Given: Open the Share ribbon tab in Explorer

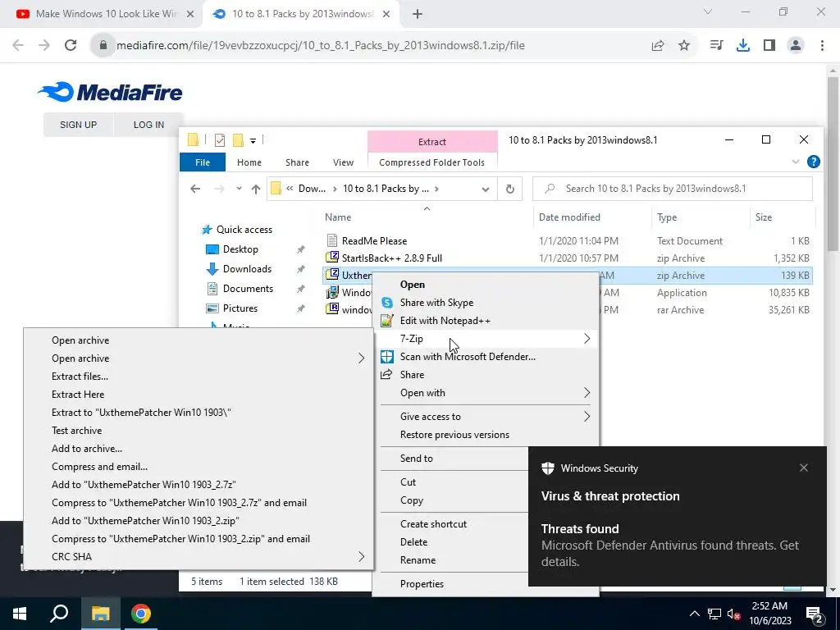Looking at the screenshot, I should click(x=297, y=162).
